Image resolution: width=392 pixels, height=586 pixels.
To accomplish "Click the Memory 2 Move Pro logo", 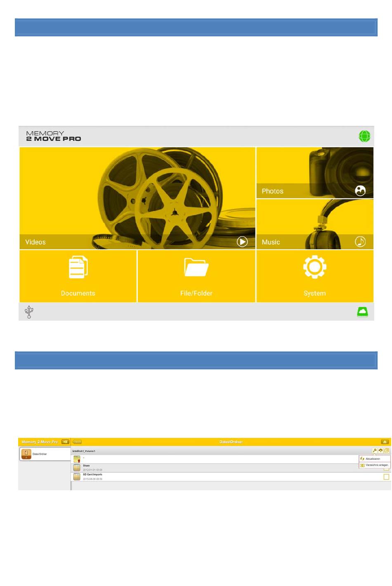I will 54,136.
